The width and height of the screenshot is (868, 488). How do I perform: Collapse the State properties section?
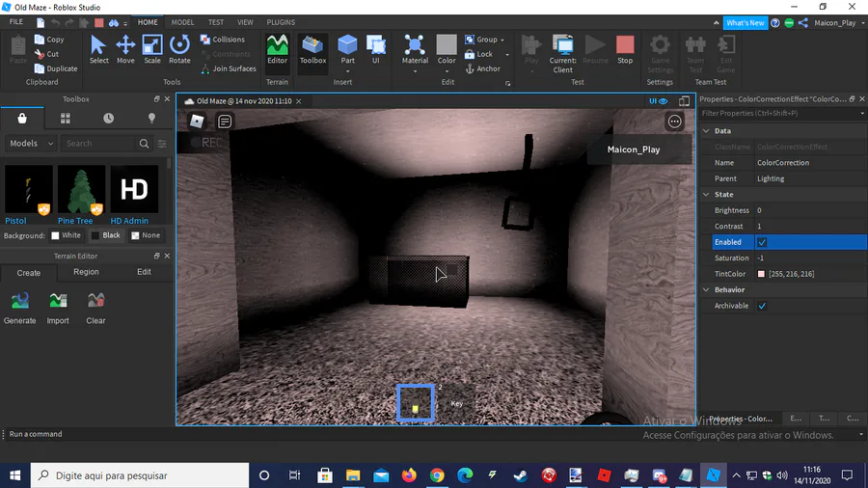pyautogui.click(x=706, y=195)
